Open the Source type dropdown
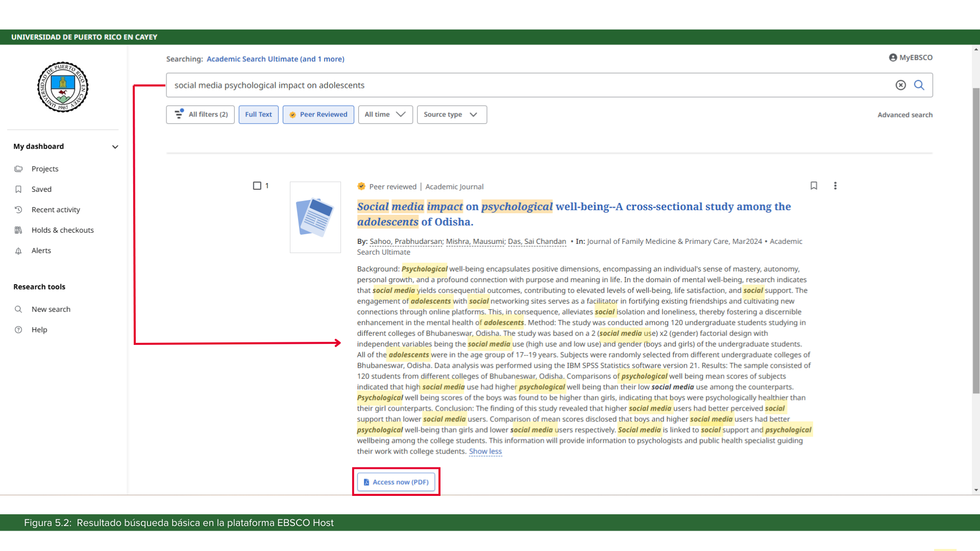980x551 pixels. (x=451, y=115)
